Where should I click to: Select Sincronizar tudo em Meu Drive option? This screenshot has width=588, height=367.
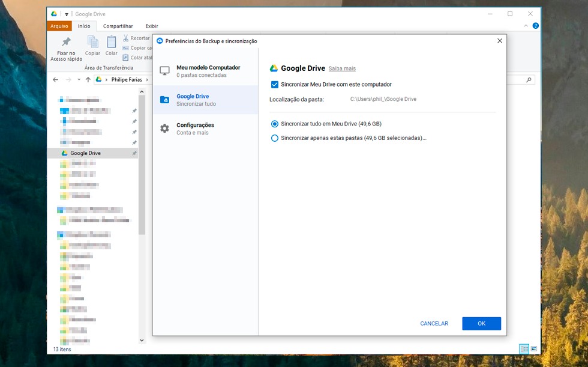tap(275, 124)
